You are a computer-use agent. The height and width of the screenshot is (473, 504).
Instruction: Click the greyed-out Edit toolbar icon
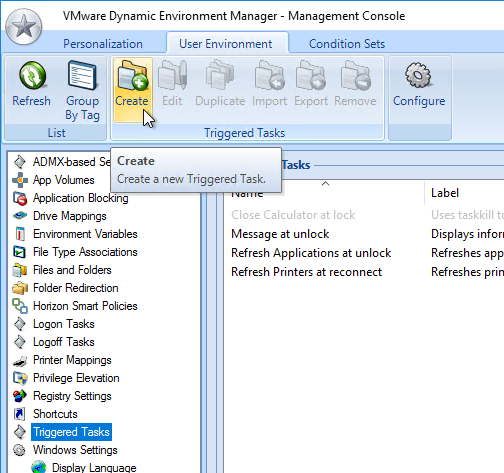click(x=172, y=75)
